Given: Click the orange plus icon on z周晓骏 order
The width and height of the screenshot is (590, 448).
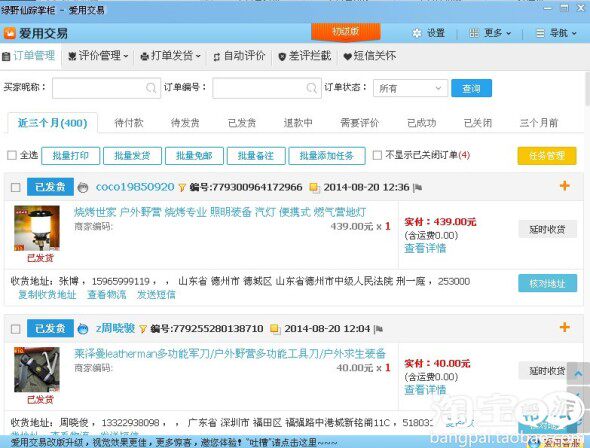Looking at the screenshot, I should [564, 327].
